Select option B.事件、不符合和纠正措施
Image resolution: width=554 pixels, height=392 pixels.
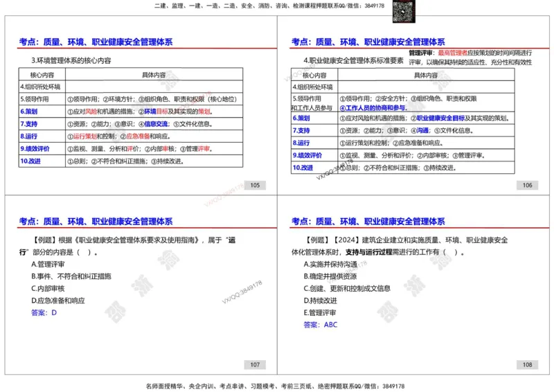click(71, 276)
